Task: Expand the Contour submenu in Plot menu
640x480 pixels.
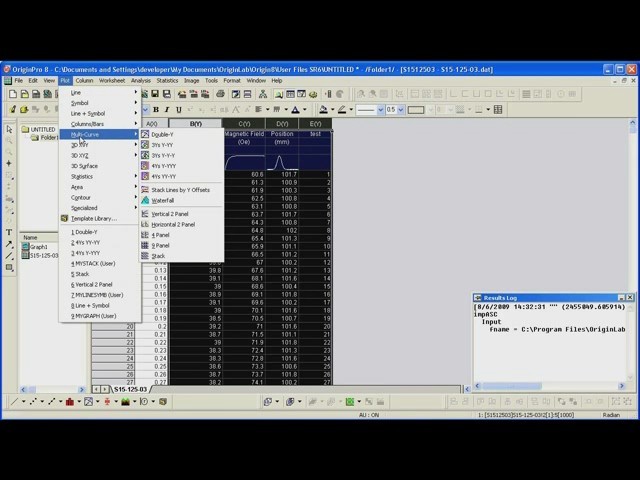Action: point(100,198)
